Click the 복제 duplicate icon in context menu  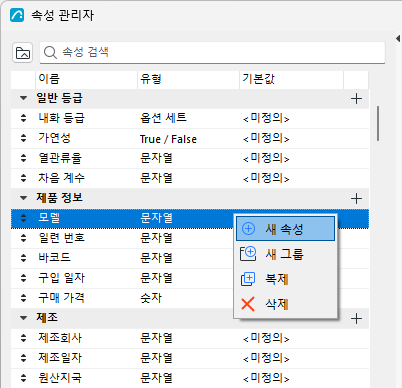[x=248, y=279]
